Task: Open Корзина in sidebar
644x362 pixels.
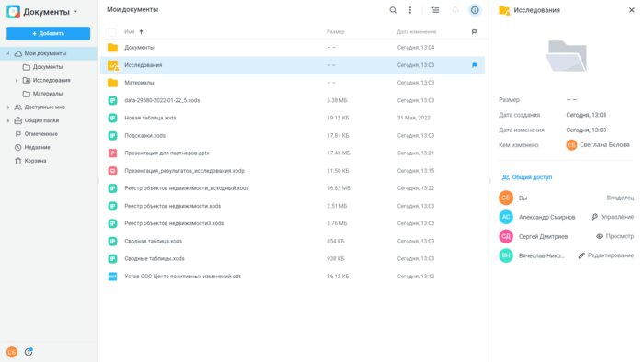Action: 35,161
